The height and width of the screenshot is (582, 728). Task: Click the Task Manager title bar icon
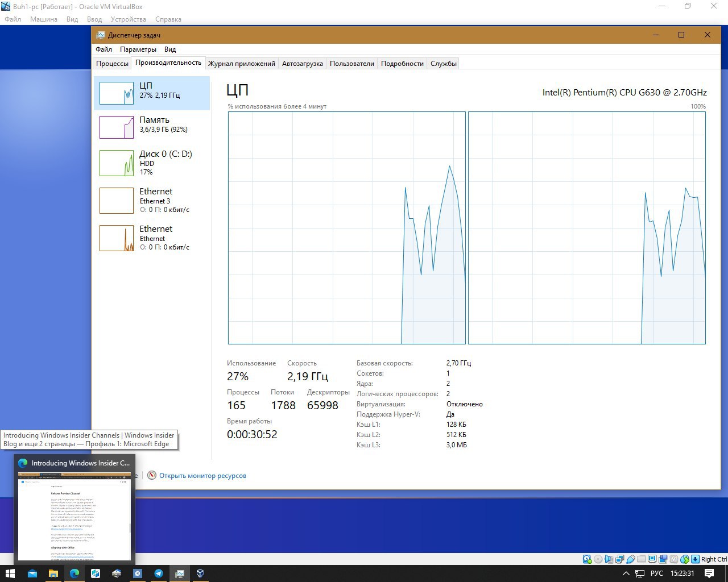click(x=101, y=35)
